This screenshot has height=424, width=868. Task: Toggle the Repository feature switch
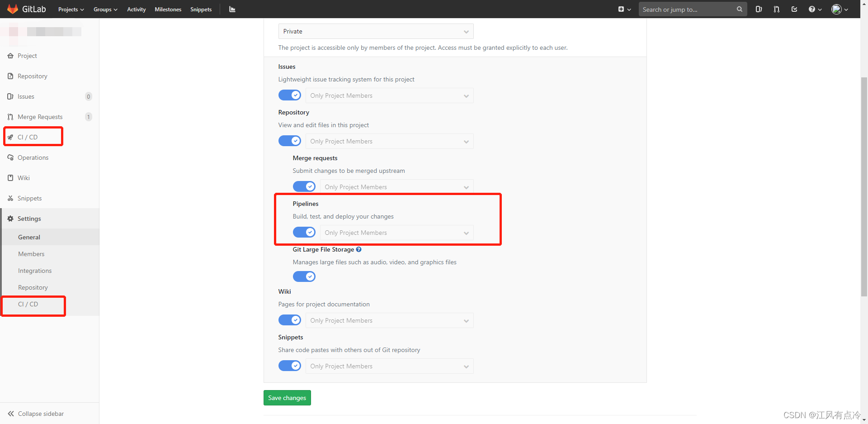290,141
